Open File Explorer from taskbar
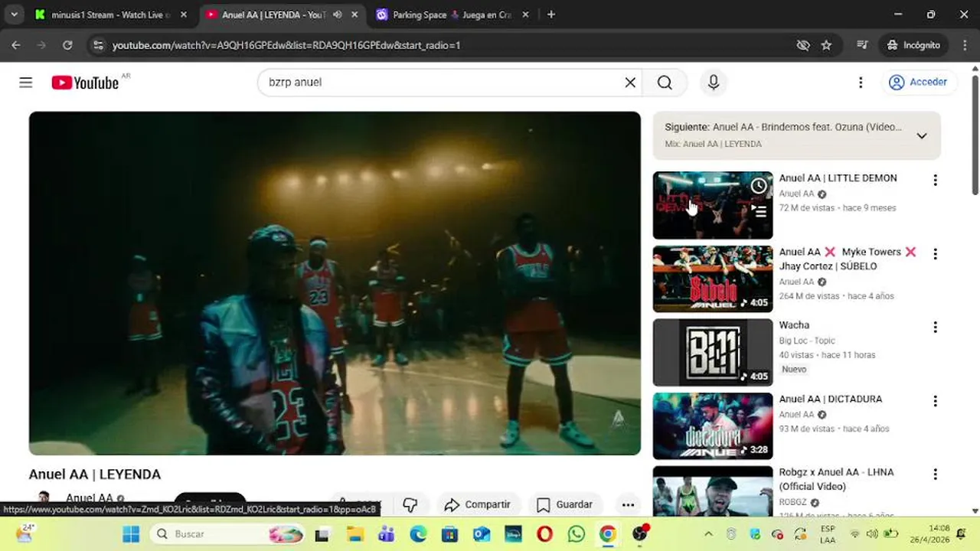The image size is (980, 551). click(x=354, y=533)
